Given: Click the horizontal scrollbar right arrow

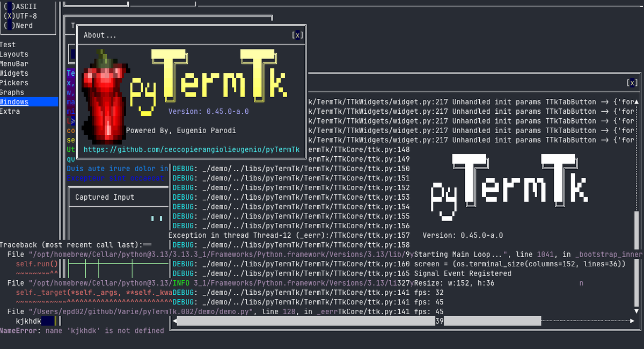Looking at the screenshot, I should point(631,321).
